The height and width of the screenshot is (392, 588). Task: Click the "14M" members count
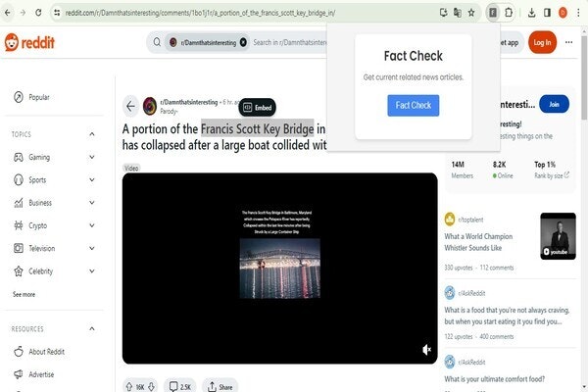[x=458, y=165]
